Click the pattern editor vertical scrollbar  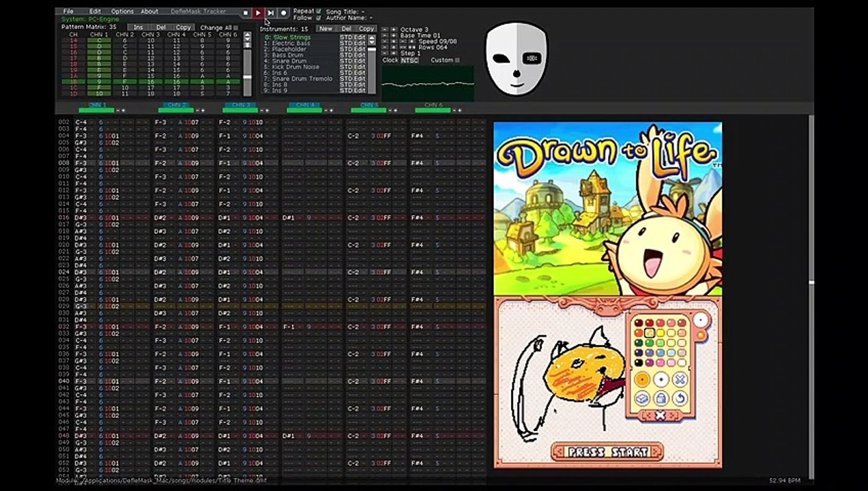coord(811,297)
